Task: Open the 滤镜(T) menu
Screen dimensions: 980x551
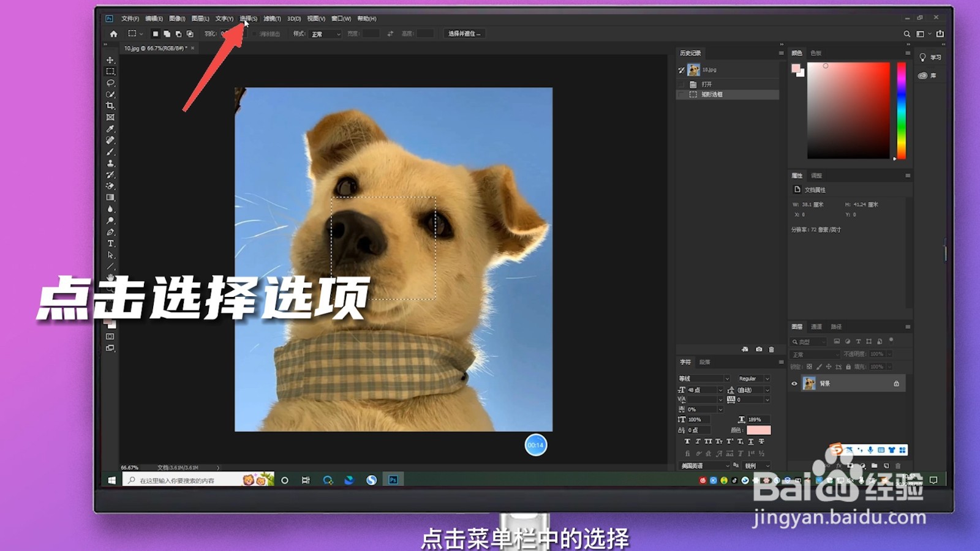Action: (x=272, y=18)
